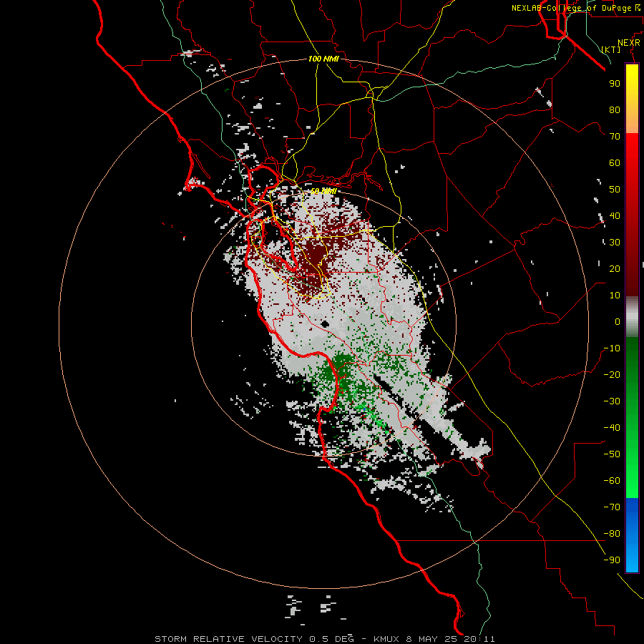Click the 80 value on velocity scale
The height and width of the screenshot is (644, 644).
[x=615, y=109]
